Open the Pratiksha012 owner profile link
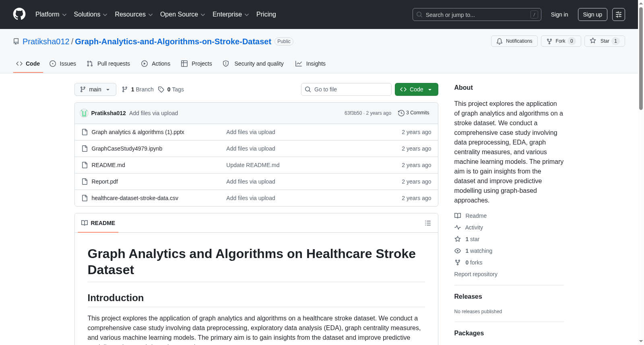644x345 pixels. [46, 41]
